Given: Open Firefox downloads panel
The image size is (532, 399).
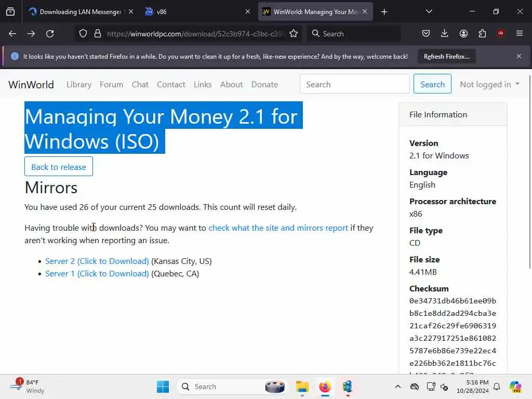Looking at the screenshot, I should [x=445, y=33].
